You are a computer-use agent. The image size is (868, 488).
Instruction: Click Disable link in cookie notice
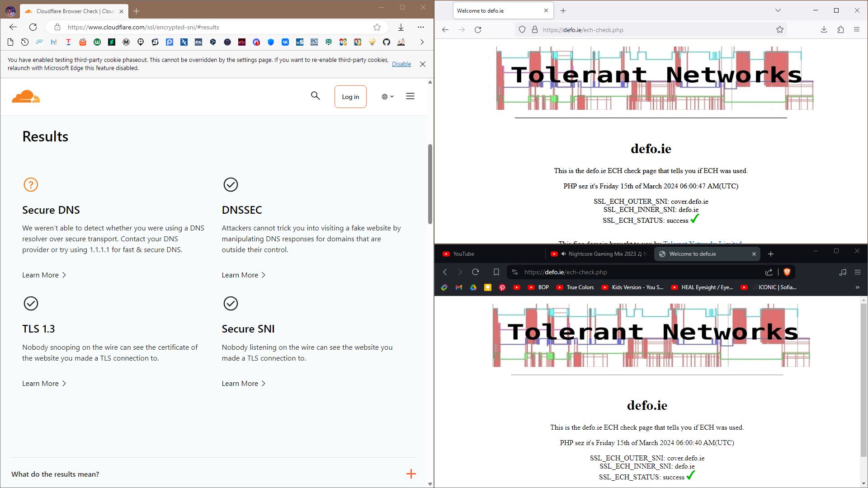pyautogui.click(x=401, y=64)
